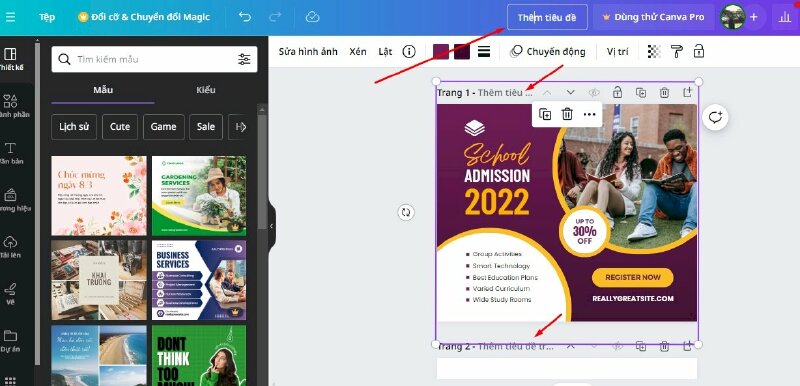Click Dùng thử Canva Pro button
The height and width of the screenshot is (386, 800).
click(654, 17)
